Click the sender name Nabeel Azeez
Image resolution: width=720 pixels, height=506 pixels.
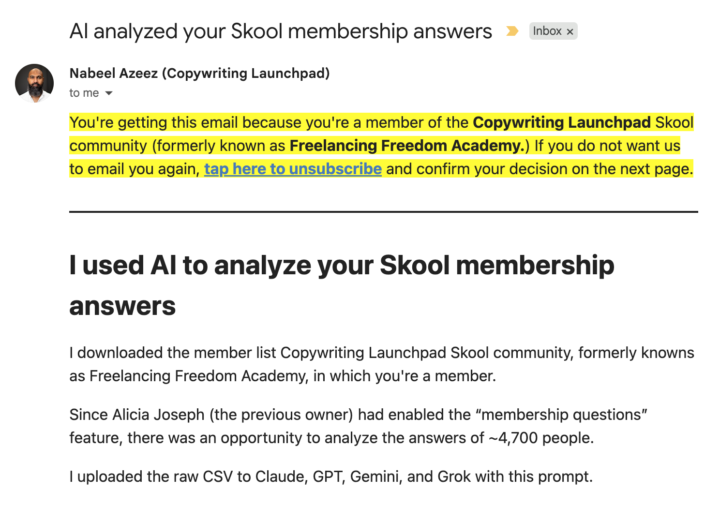point(117,73)
